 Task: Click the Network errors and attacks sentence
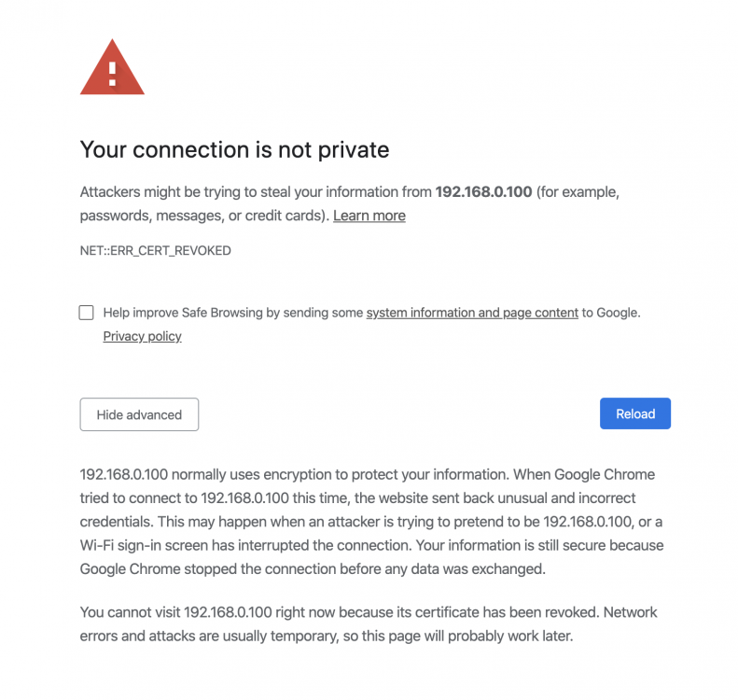369,623
